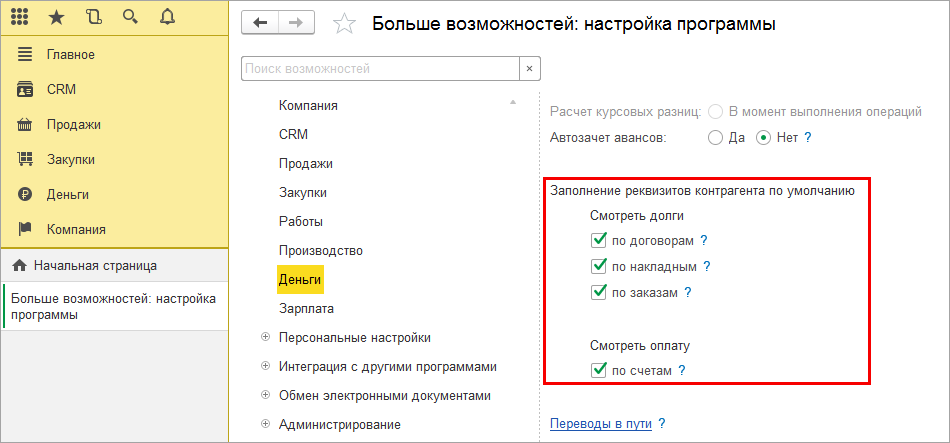Open the Продажи section in sidebar
Screen dimensions: 950x443
coord(73,124)
